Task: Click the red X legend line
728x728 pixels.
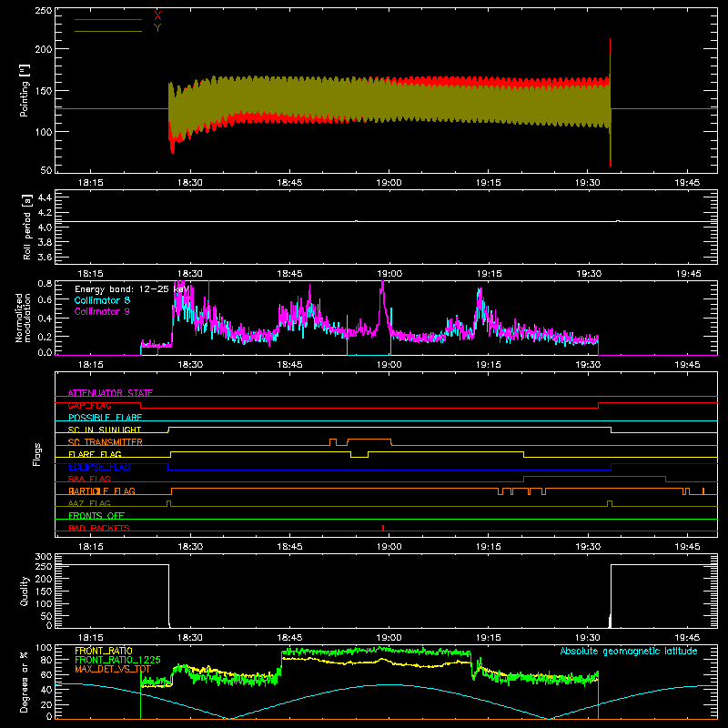Action: click(x=108, y=19)
